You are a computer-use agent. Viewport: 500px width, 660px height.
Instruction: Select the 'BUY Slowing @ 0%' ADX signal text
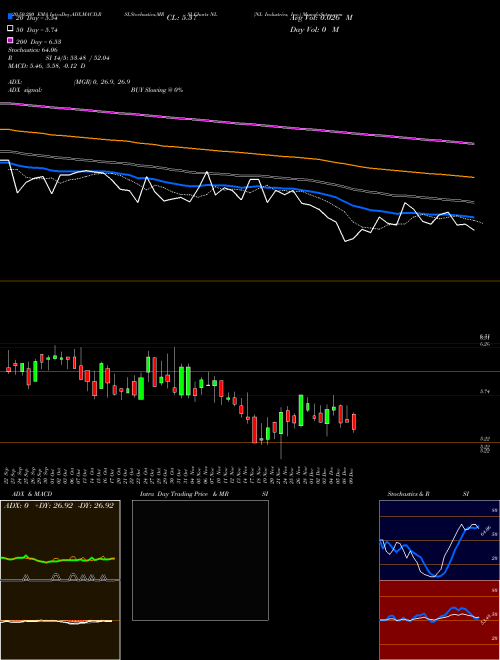tap(157, 90)
